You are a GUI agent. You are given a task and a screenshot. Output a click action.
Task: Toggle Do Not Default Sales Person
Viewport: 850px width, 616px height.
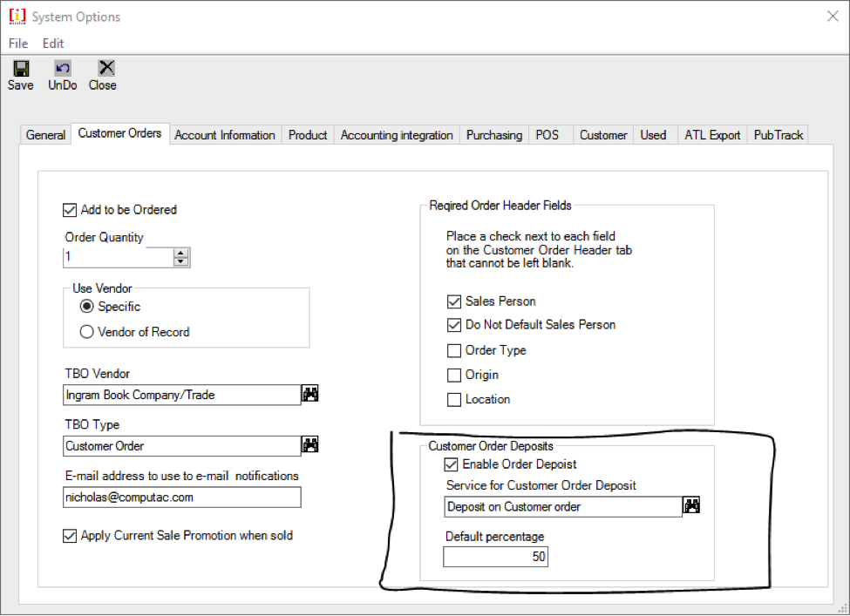tap(453, 324)
